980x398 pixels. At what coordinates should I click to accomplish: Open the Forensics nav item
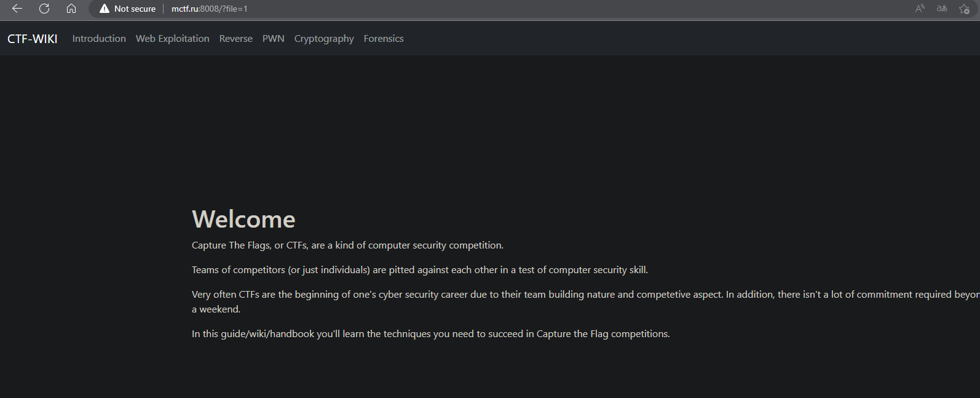point(384,39)
